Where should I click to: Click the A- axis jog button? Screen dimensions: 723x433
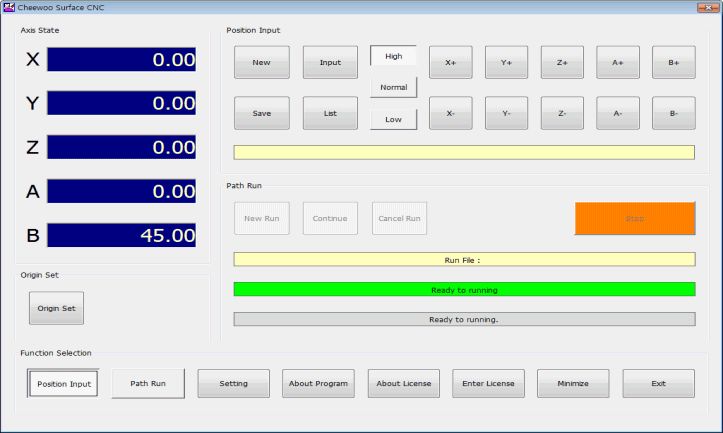click(x=618, y=113)
